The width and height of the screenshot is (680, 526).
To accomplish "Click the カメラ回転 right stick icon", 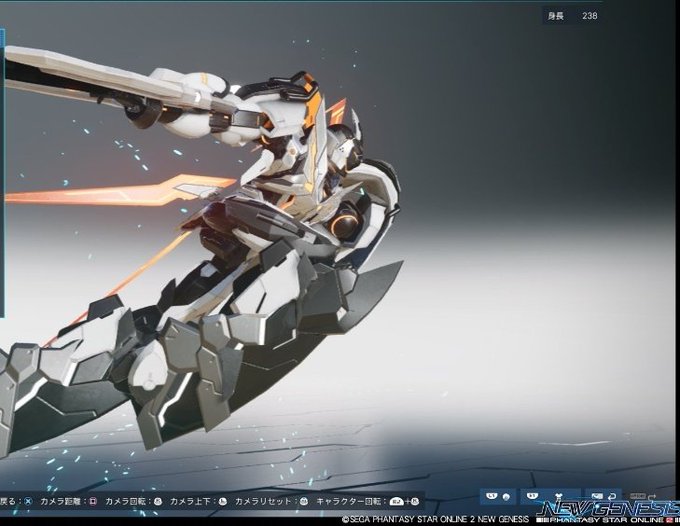I will (158, 502).
